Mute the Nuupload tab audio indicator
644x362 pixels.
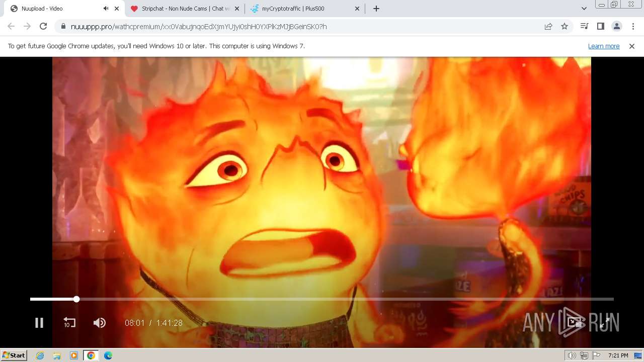106,9
